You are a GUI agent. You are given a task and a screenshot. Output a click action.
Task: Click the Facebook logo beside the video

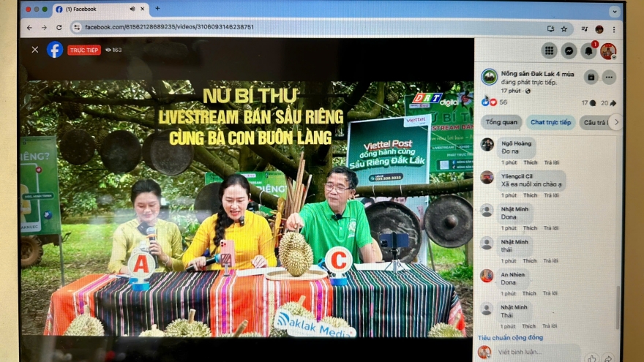coord(55,50)
